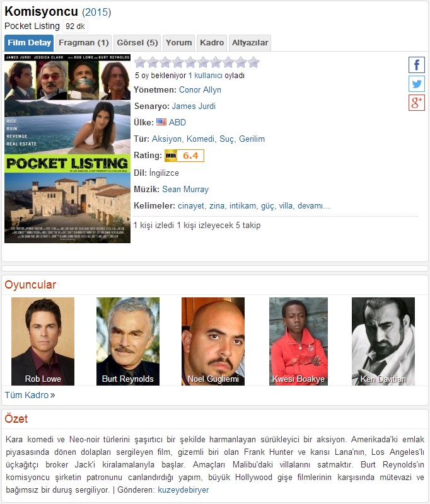Share via the Google Plus icon

tap(417, 103)
